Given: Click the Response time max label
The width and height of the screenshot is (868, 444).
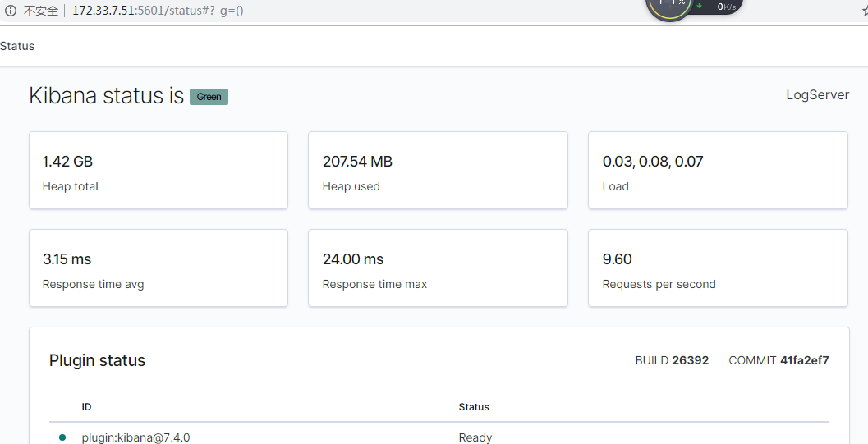Looking at the screenshot, I should (374, 284).
